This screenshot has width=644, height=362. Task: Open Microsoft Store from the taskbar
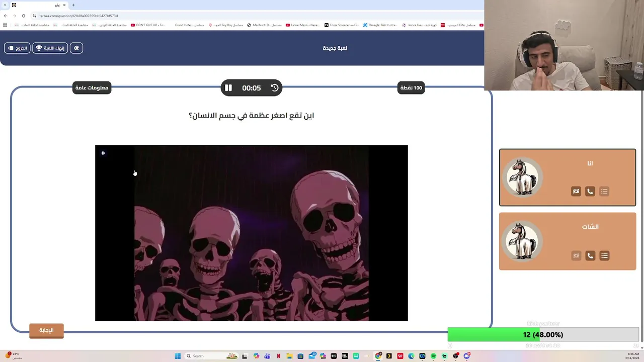pos(300,356)
